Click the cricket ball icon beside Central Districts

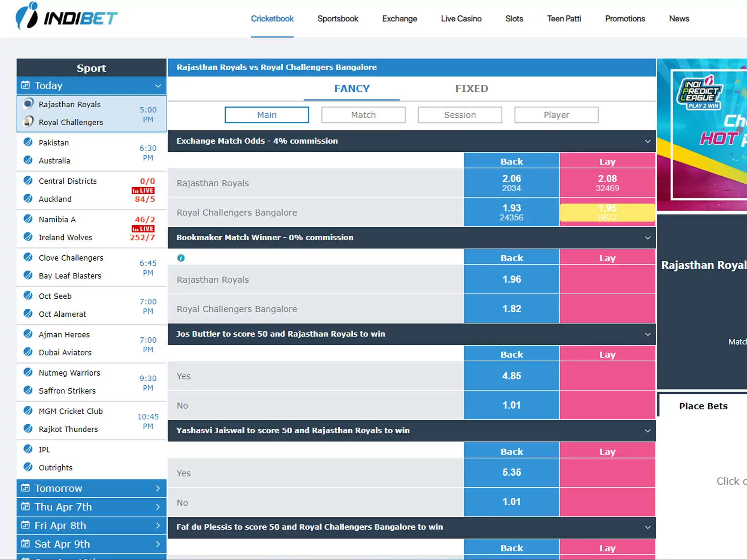(x=28, y=180)
